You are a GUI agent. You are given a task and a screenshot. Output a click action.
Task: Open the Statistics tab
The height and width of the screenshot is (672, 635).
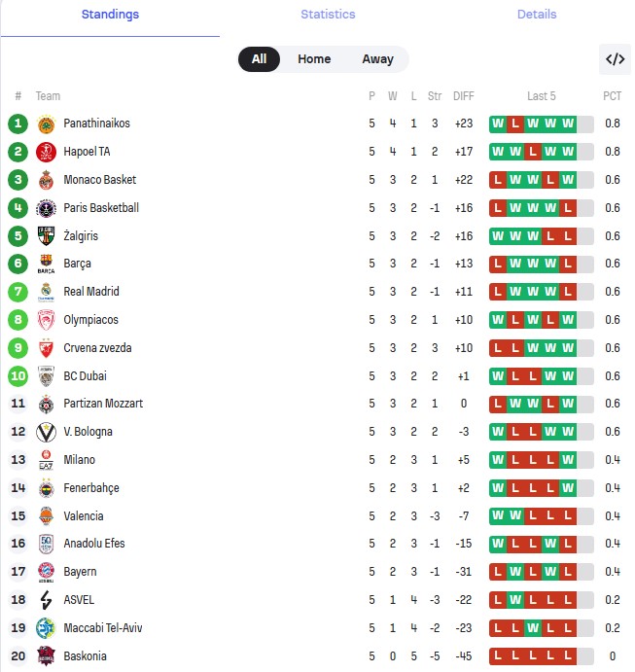(x=328, y=15)
